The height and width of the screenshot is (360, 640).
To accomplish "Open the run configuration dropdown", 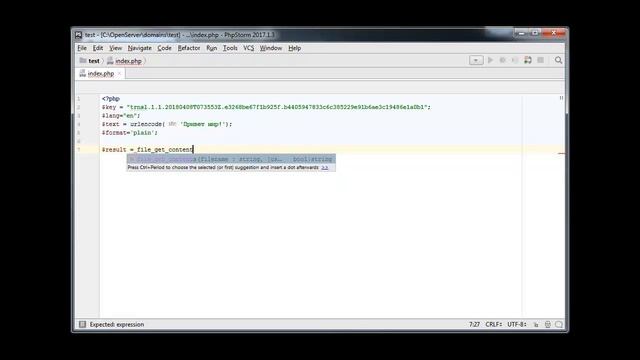I will pyautogui.click(x=476, y=60).
